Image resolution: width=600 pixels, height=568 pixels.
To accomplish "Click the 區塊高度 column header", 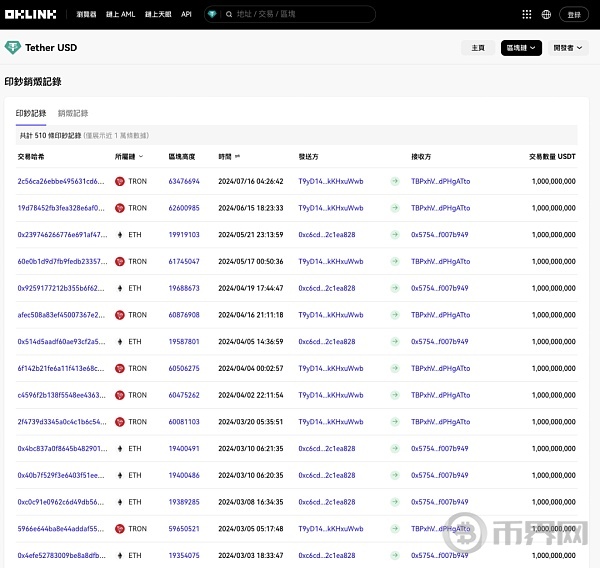I will 182,156.
